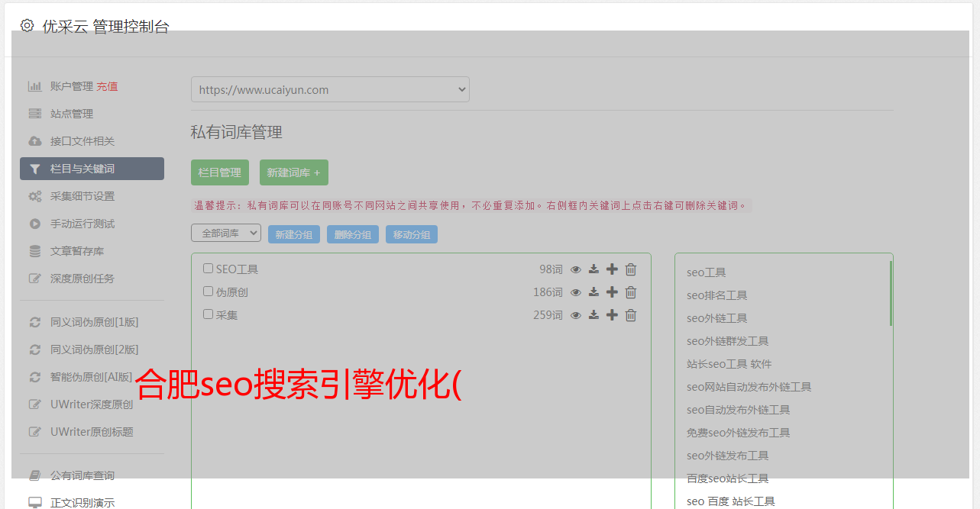The width and height of the screenshot is (980, 509).
Task: Open the 全部词库 group dropdown
Action: click(x=226, y=234)
